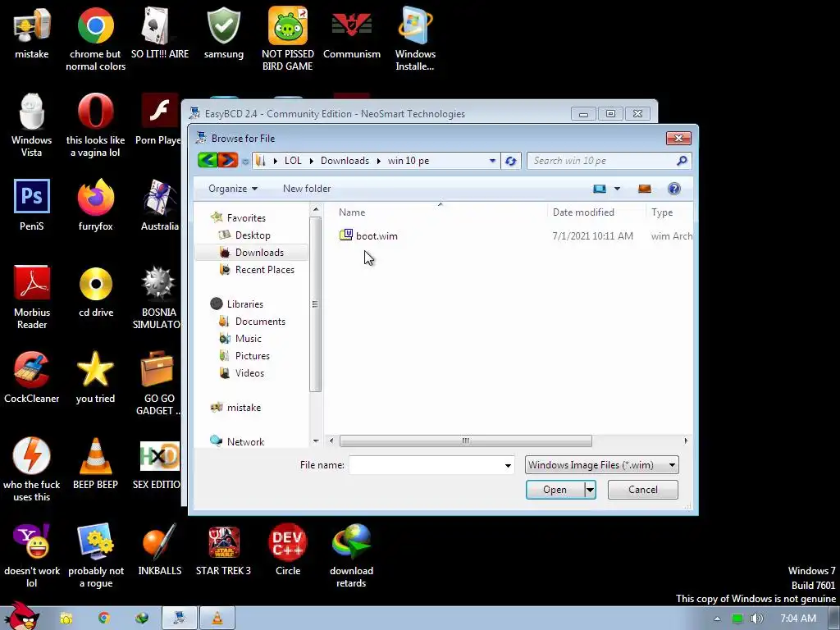Open Music library
The width and height of the screenshot is (840, 630).
[248, 339]
